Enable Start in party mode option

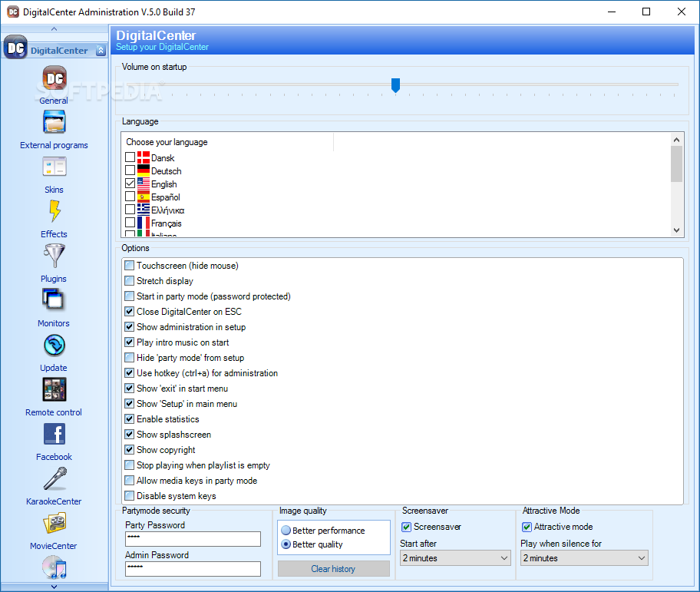point(130,296)
